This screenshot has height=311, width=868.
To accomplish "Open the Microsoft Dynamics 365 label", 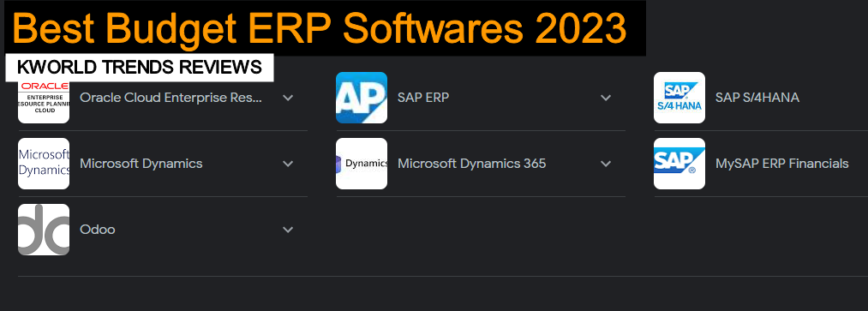I will tap(471, 164).
